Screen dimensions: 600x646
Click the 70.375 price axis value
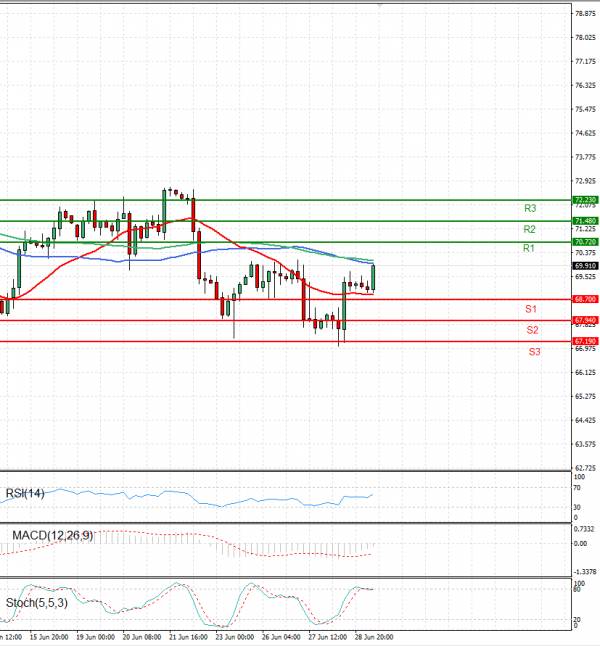[585, 253]
